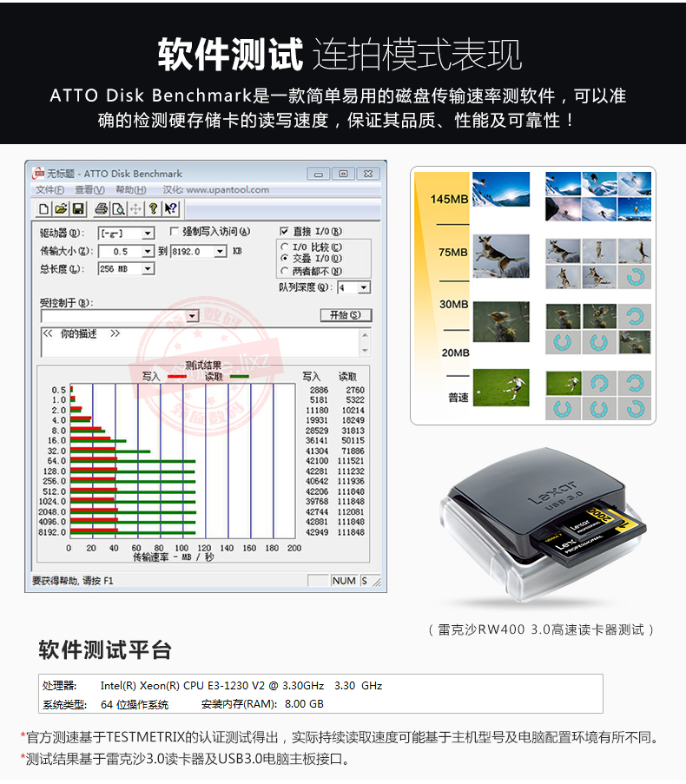Click the description box scroll down arrow
This screenshot has height=784, width=686.
[x=365, y=351]
